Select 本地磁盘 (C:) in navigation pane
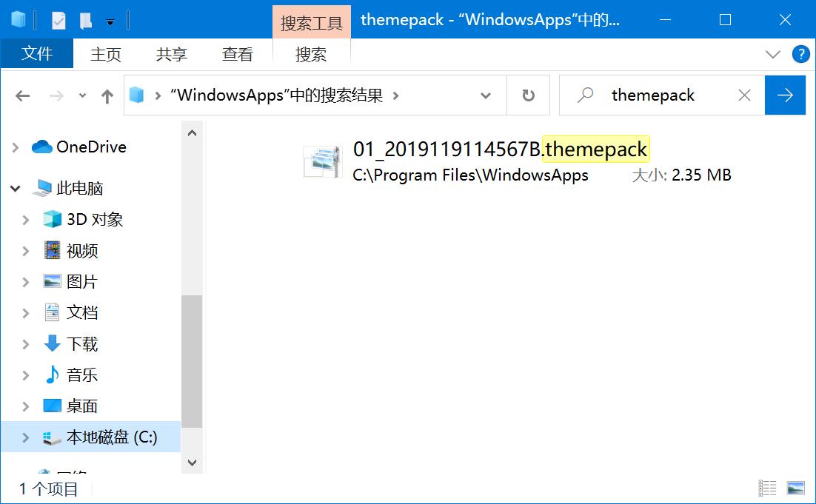The image size is (816, 504). [111, 437]
